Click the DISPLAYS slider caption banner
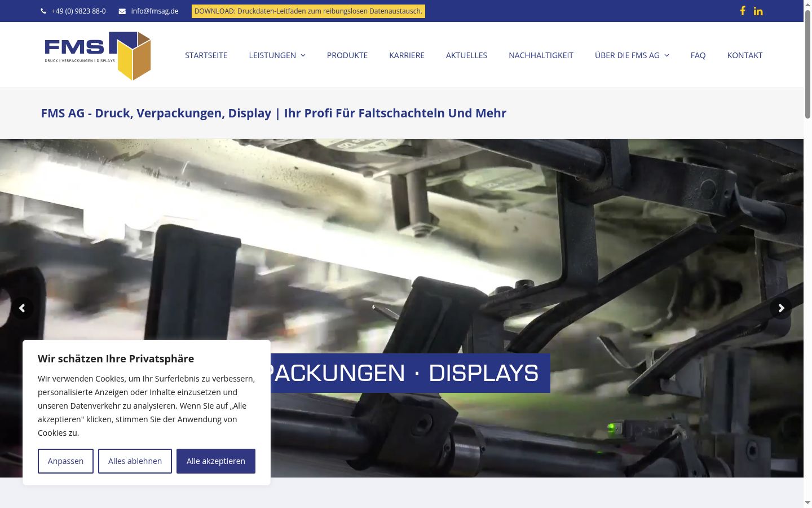The image size is (812, 508). [411, 373]
